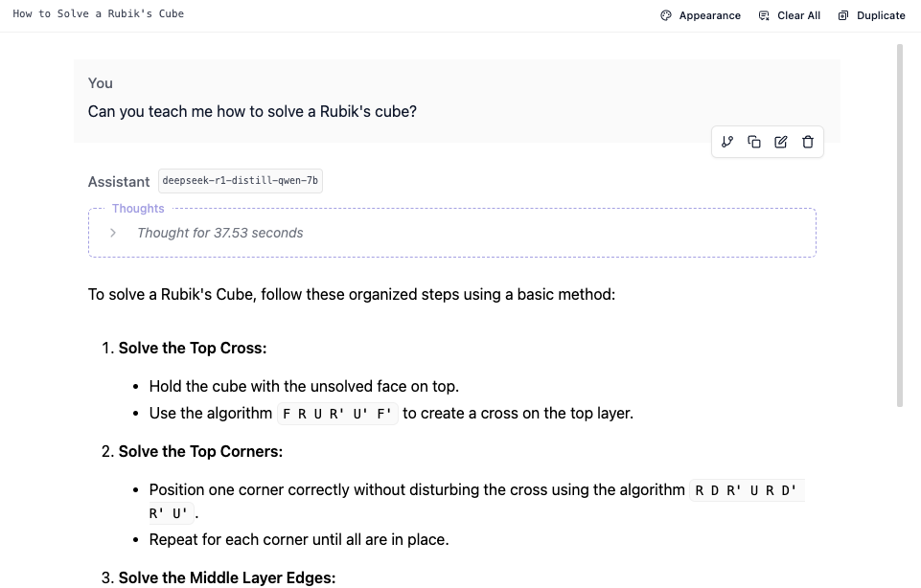Click the "Solve the Middle Layer Edges" heading

click(x=227, y=577)
